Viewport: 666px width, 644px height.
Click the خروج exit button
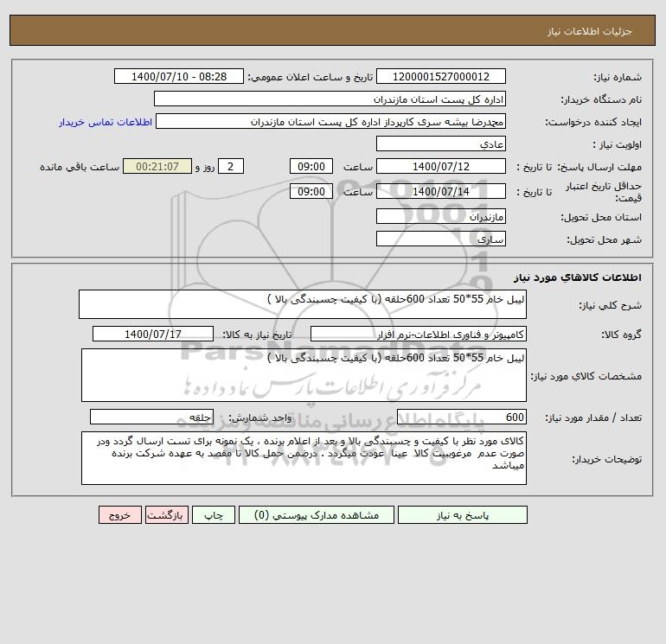[x=119, y=515]
